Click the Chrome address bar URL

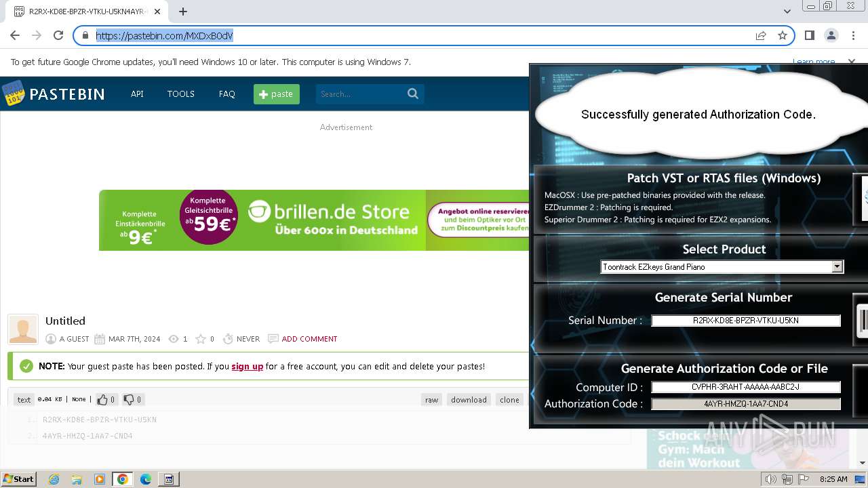165,35
